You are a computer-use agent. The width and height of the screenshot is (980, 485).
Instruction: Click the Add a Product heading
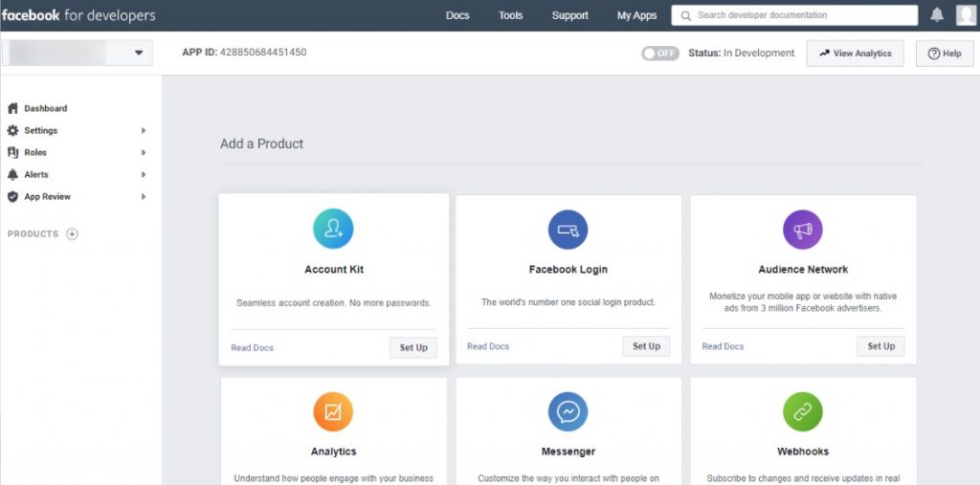point(261,143)
